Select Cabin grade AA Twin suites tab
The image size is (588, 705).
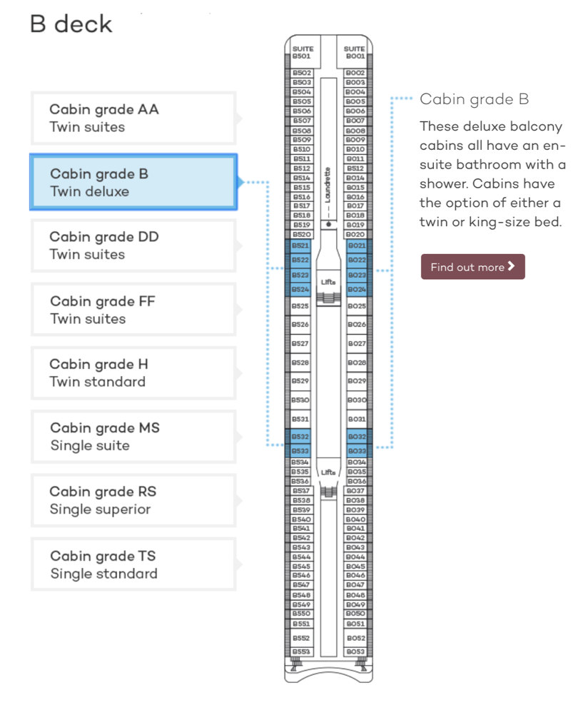(133, 118)
